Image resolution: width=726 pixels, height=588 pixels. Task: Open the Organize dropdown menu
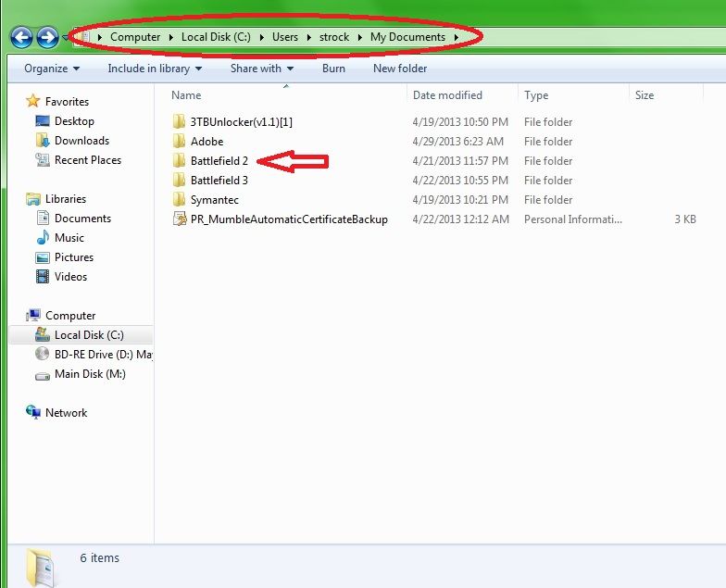point(51,69)
